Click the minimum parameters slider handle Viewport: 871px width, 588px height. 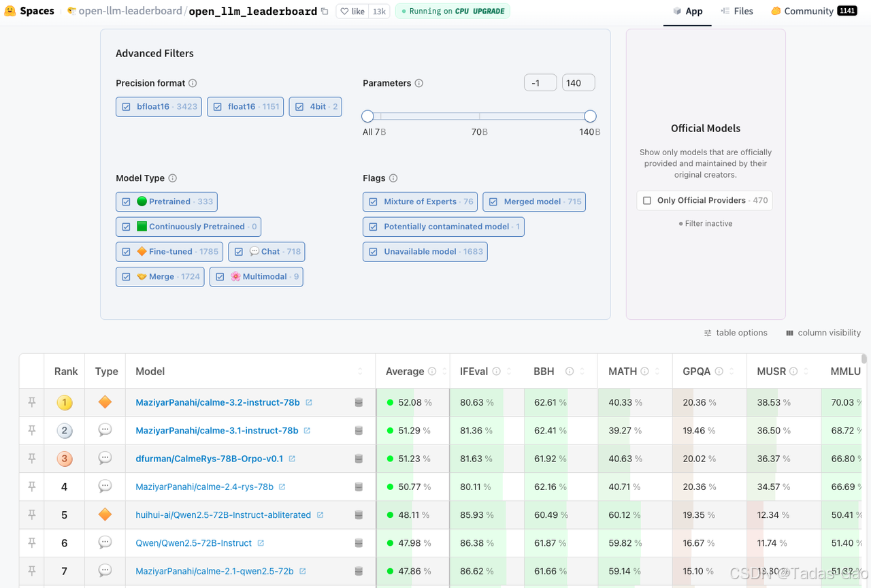tap(367, 116)
